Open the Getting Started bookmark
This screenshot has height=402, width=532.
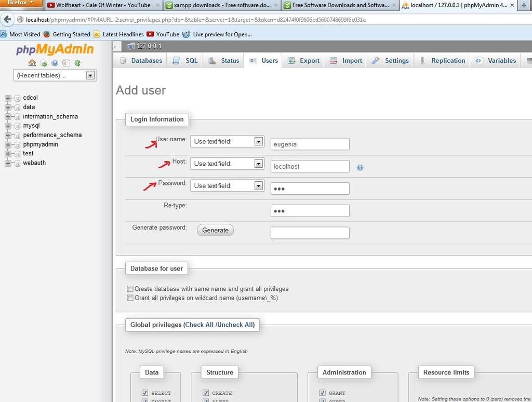[x=67, y=34]
